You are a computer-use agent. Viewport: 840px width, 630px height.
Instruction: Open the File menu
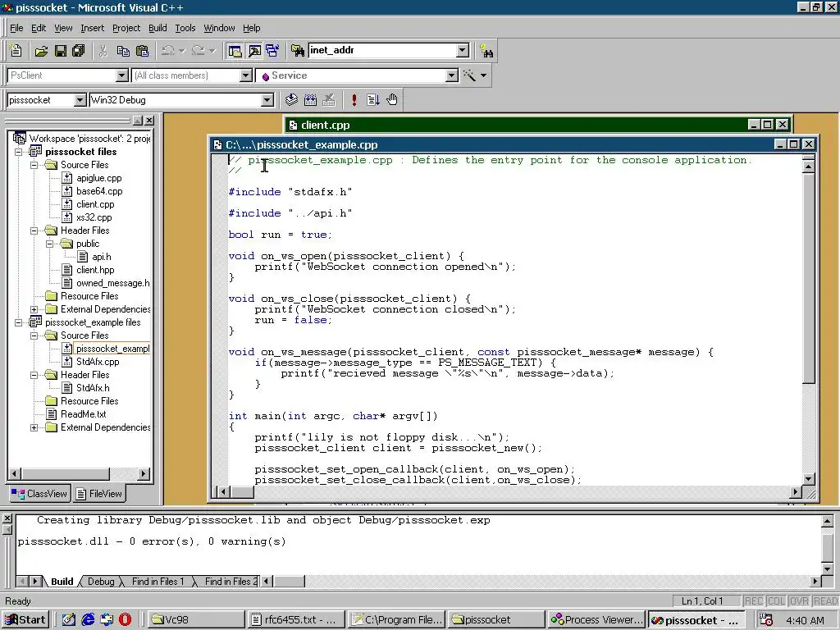click(16, 28)
